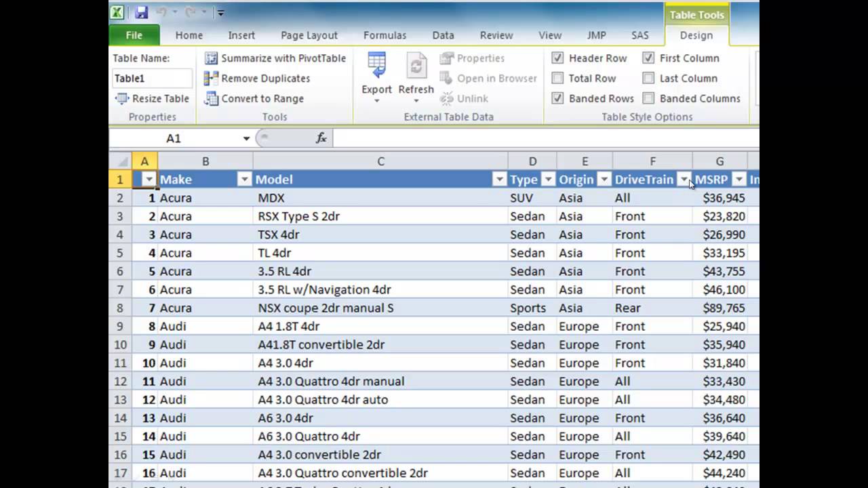The image size is (868, 488).
Task: Click the Undo arrow icon
Action: (161, 12)
